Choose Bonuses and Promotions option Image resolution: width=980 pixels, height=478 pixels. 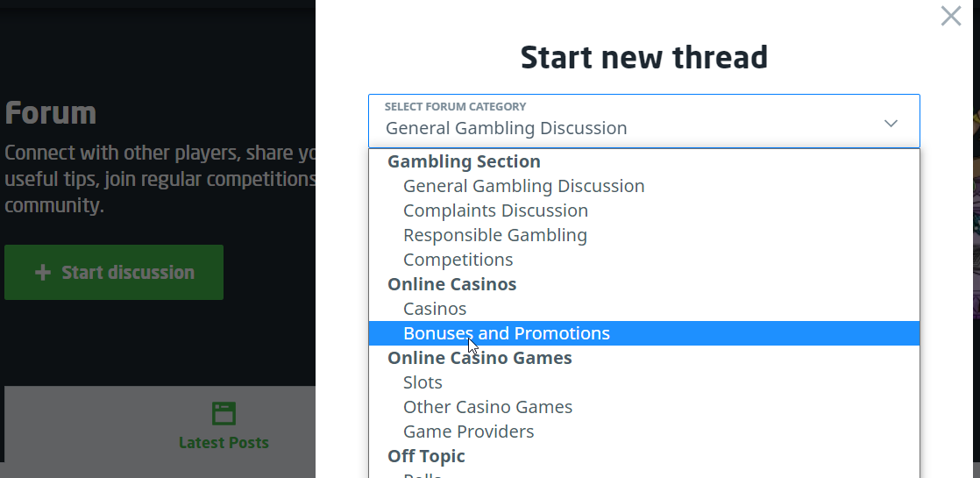[506, 333]
